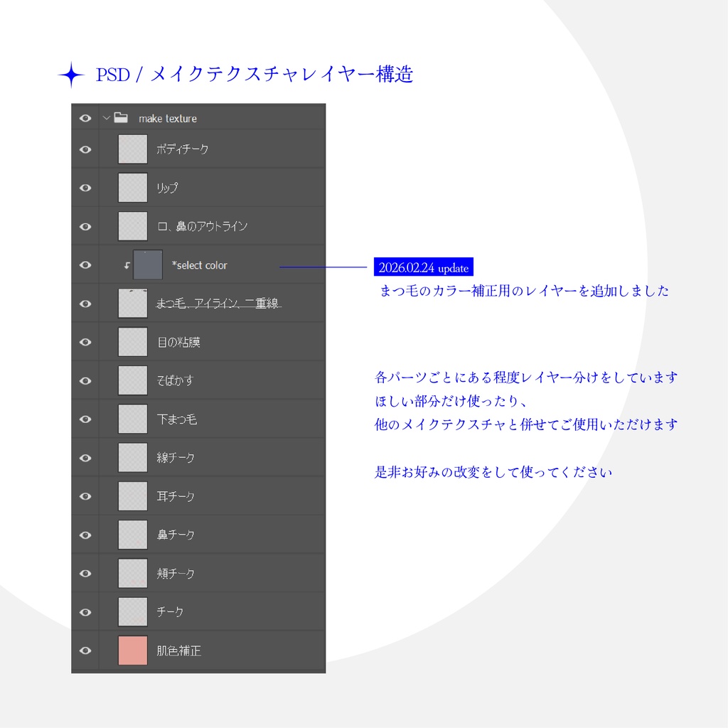
Task: Toggle eye icon for チーク layer
Action: click(85, 612)
